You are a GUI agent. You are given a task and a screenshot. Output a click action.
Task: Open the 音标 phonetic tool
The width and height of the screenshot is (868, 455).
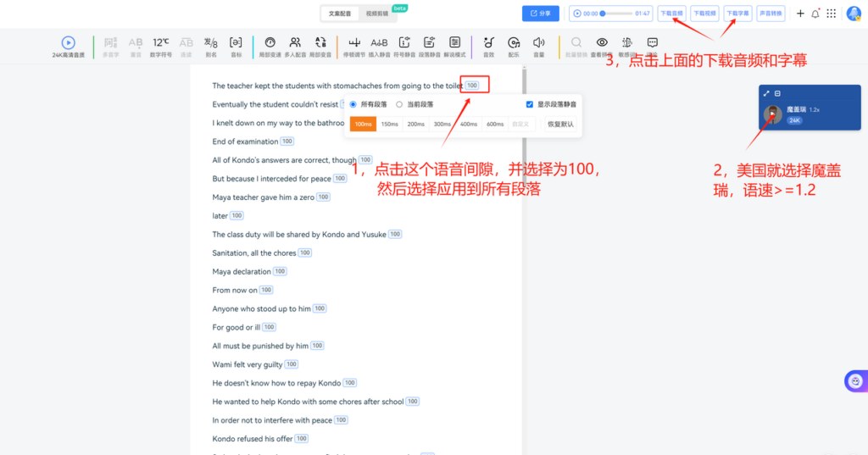pyautogui.click(x=236, y=47)
